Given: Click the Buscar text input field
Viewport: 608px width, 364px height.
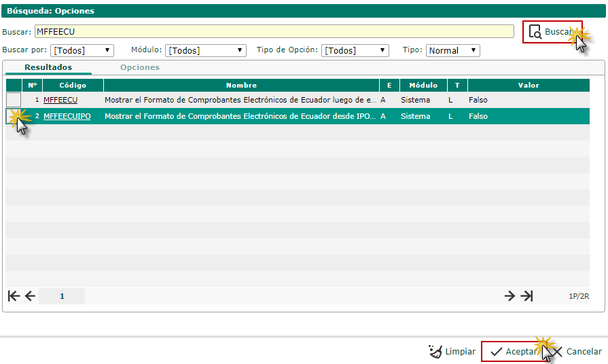Looking at the screenshot, I should tap(274, 31).
